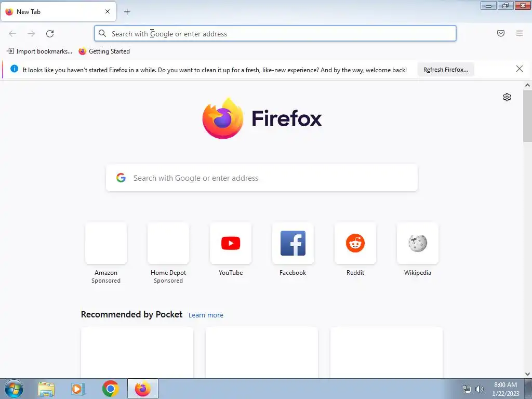Open the first Pocket story card
Viewport: 532px width, 399px height.
point(137,353)
